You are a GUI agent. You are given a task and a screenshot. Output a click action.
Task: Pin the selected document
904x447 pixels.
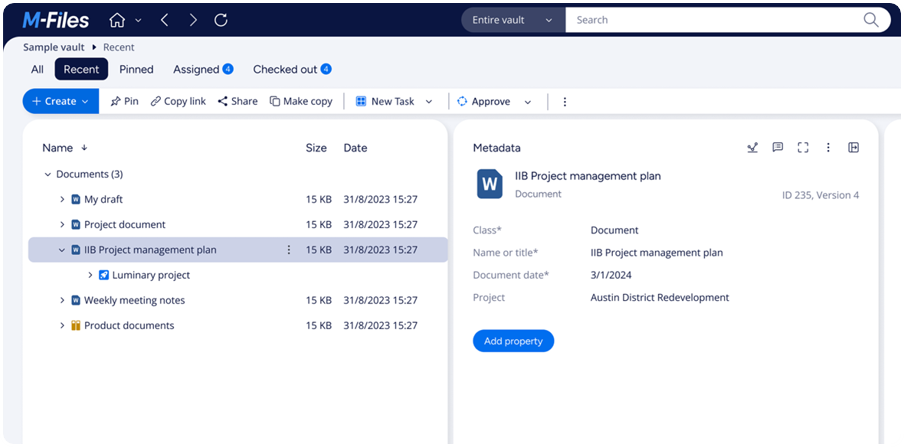click(x=125, y=102)
